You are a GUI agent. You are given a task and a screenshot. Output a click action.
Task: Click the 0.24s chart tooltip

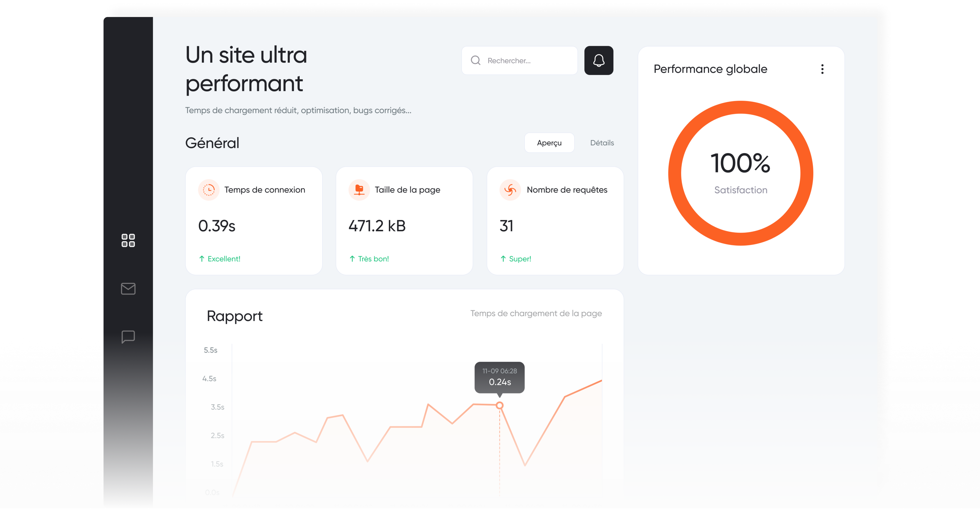[500, 377]
